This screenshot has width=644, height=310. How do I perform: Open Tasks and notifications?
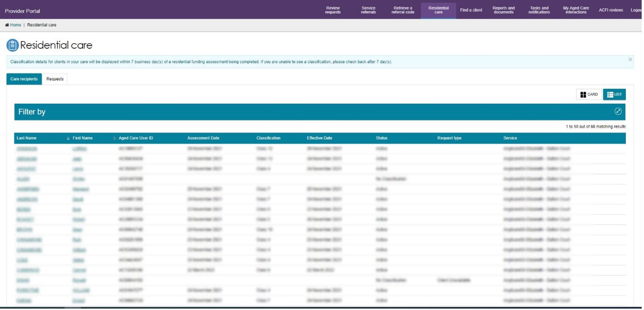540,9
